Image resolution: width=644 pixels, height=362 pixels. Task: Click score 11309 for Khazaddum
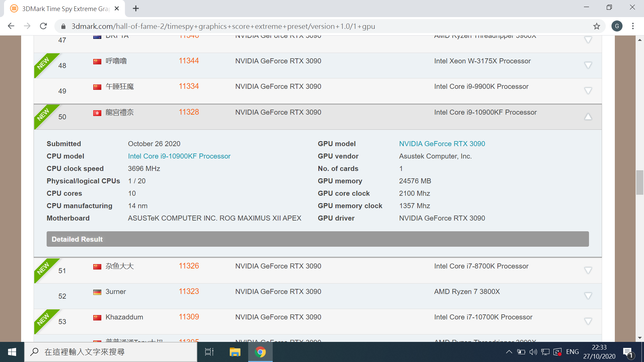pos(189,317)
